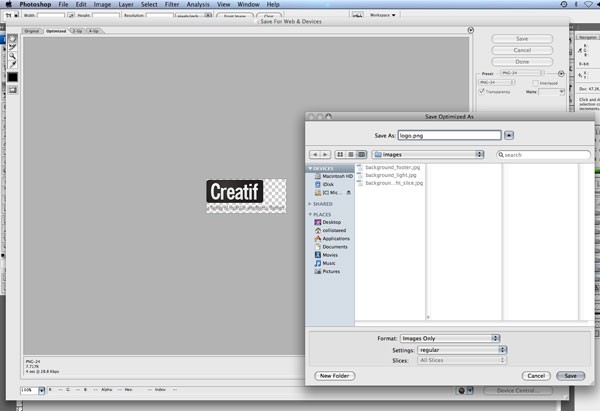Open the collistaeed home folder

[330, 230]
